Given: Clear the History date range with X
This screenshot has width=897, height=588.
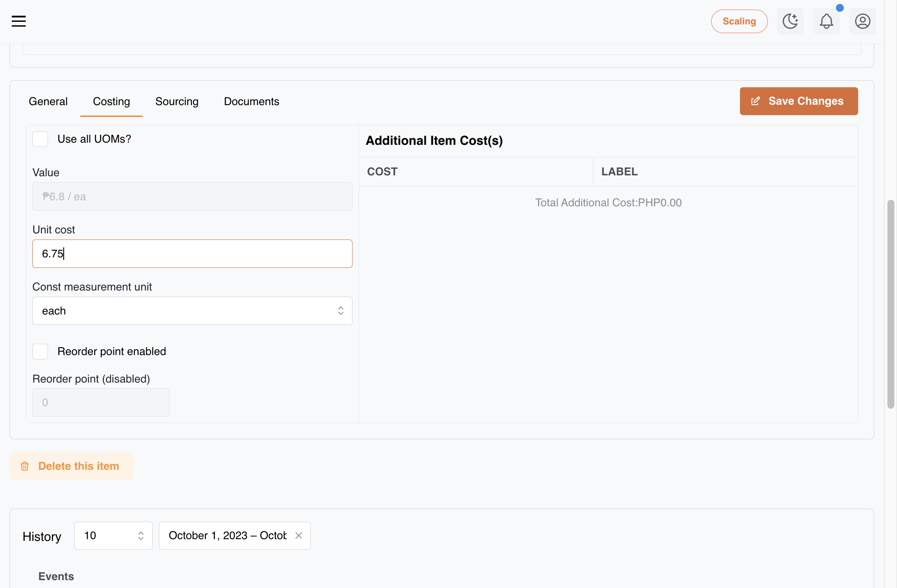Looking at the screenshot, I should point(298,536).
